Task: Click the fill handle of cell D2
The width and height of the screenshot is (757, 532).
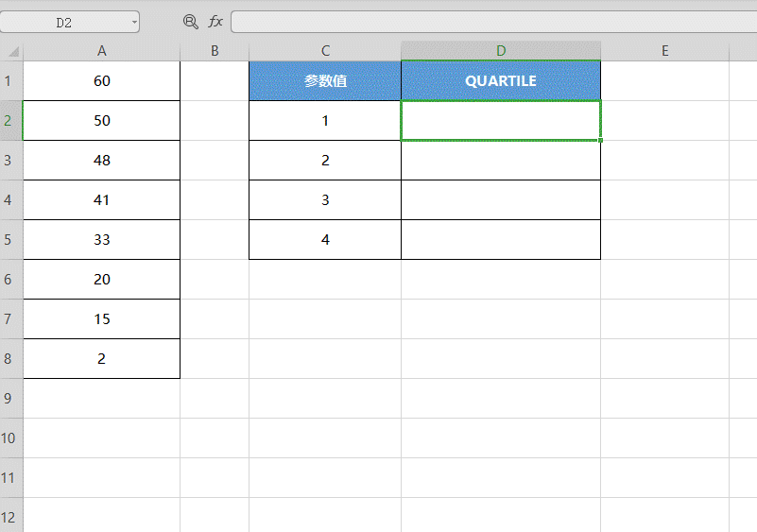Action: [x=600, y=140]
